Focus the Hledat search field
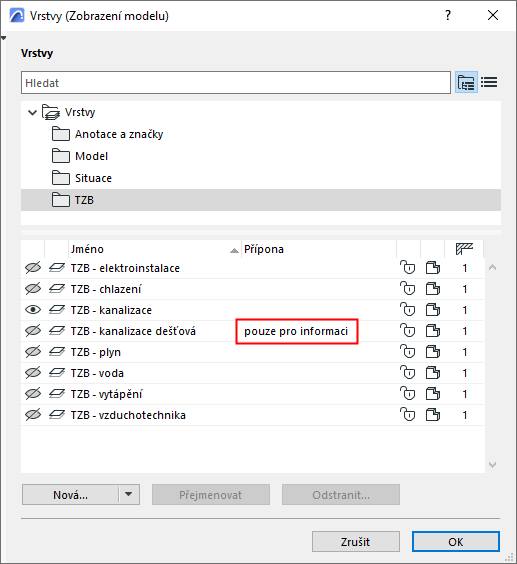517x564 pixels. (x=236, y=83)
